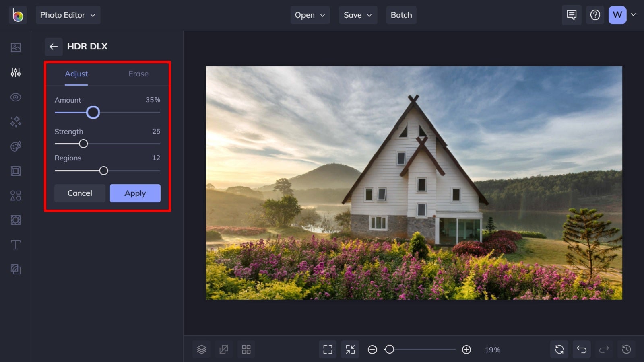
Task: Switch to the Adjust tab
Action: click(x=76, y=74)
